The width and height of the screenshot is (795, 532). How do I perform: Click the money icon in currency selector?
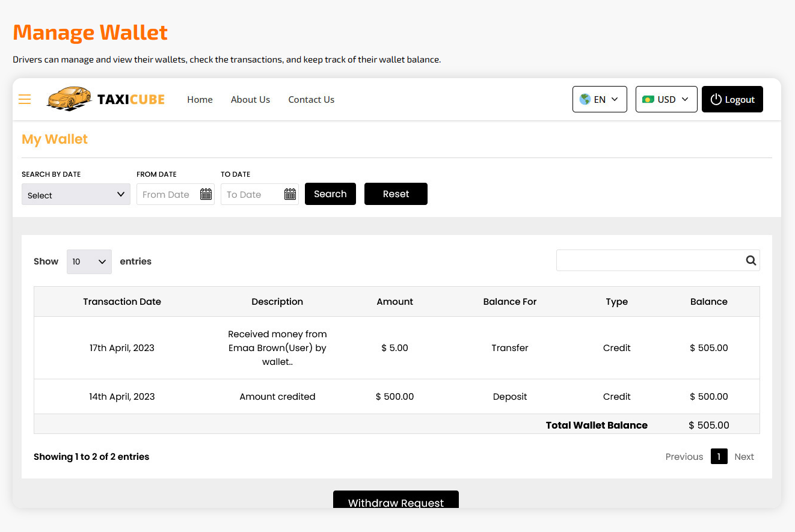[x=648, y=99]
